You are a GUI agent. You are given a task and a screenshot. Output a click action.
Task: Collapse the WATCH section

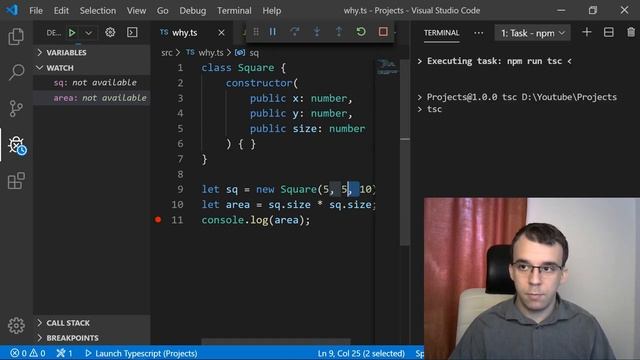click(x=92, y=68)
